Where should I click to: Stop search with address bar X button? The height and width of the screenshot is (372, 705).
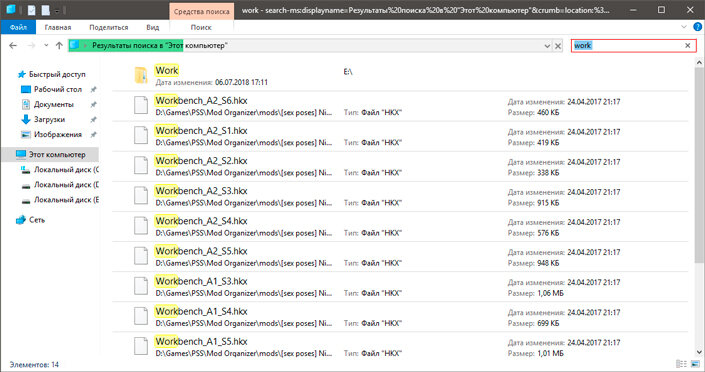point(558,46)
